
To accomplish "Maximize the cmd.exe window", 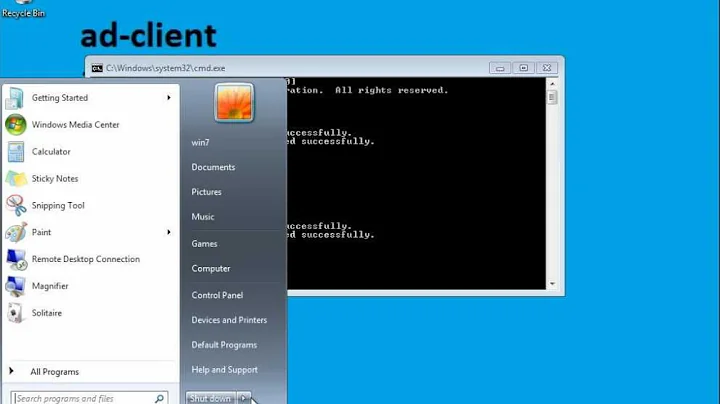I will click(523, 68).
